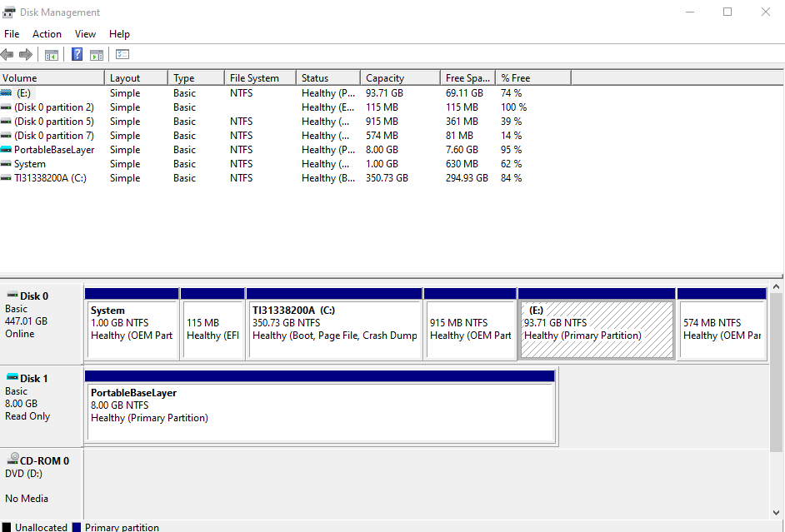Click the Back arrow toolbar icon
Viewport: 785px width, 532px height.
coord(7,54)
